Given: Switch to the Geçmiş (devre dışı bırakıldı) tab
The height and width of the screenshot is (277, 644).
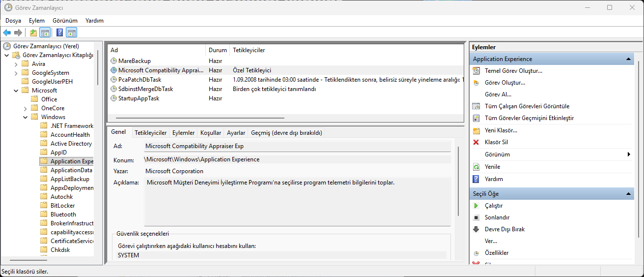Looking at the screenshot, I should 286,133.
